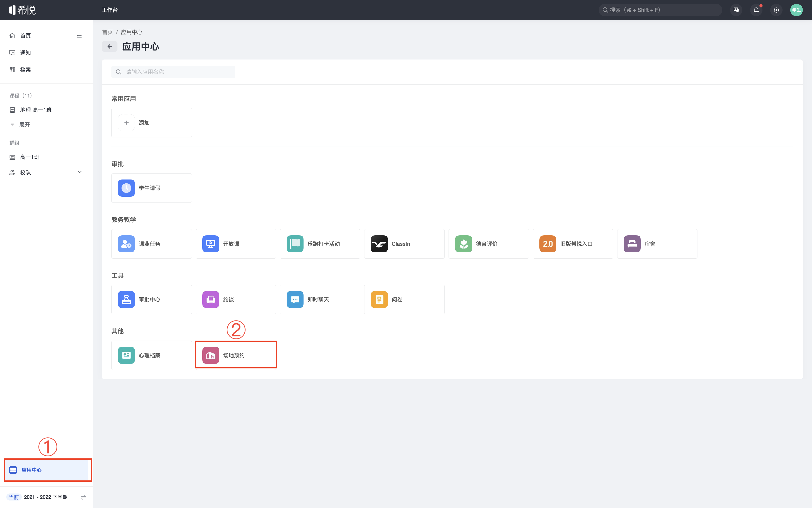This screenshot has height=508, width=812.
Task: Click the 课程 (11) section header
Action: [21, 95]
